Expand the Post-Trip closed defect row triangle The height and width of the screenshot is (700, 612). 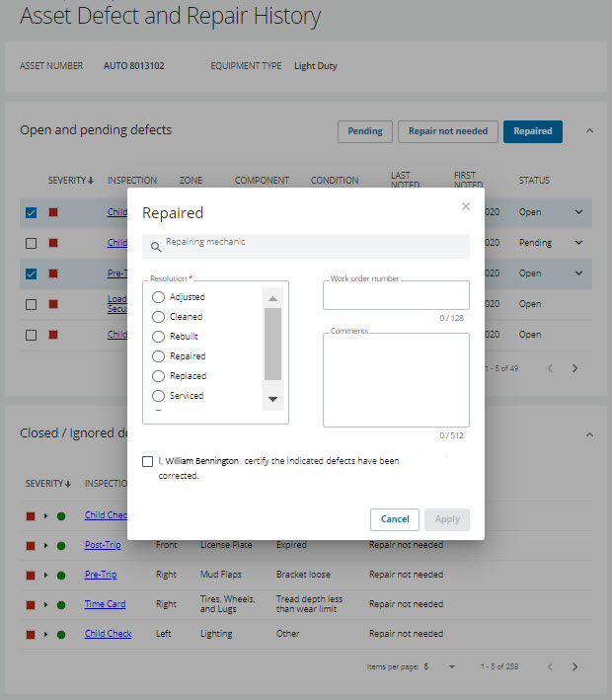click(x=45, y=546)
